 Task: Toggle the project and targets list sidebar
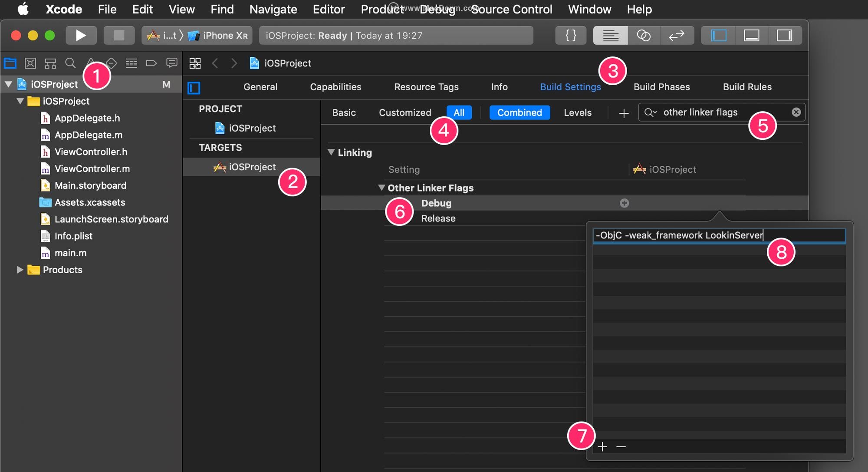(x=194, y=88)
